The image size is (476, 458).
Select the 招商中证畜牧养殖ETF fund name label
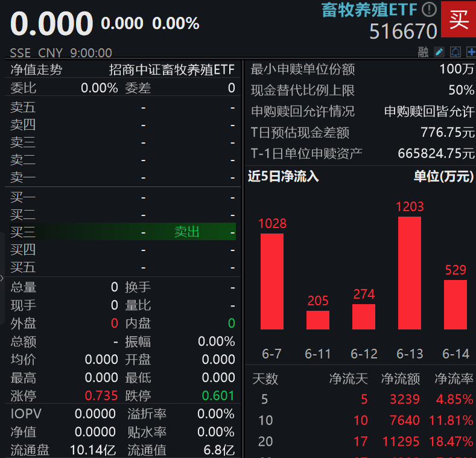(x=172, y=69)
